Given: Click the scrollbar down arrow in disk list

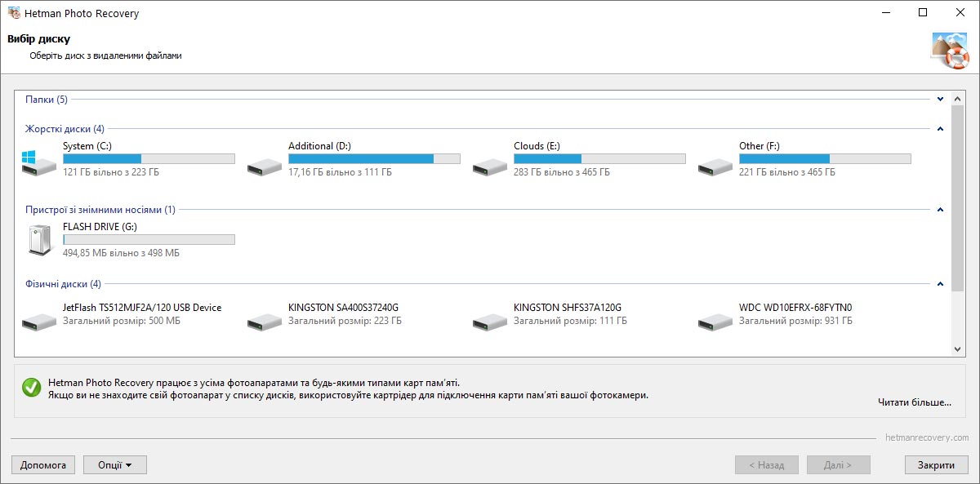Looking at the screenshot, I should [x=959, y=349].
